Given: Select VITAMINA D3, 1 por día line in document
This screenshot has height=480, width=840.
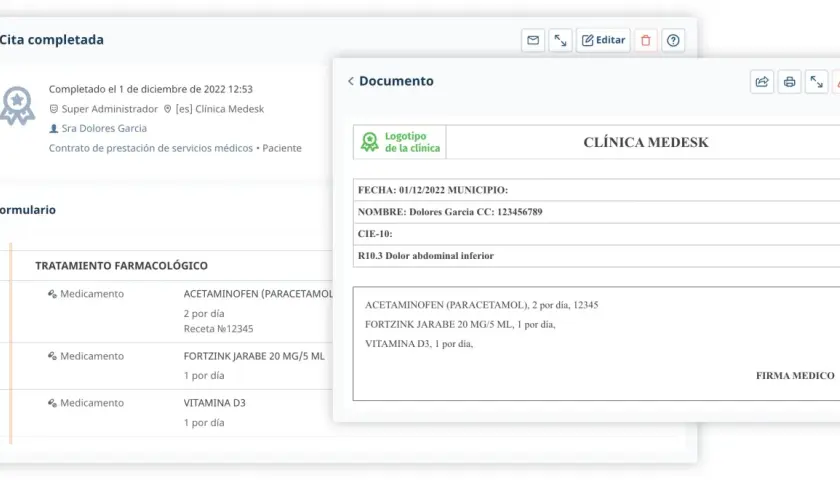Looking at the screenshot, I should click(x=419, y=344).
